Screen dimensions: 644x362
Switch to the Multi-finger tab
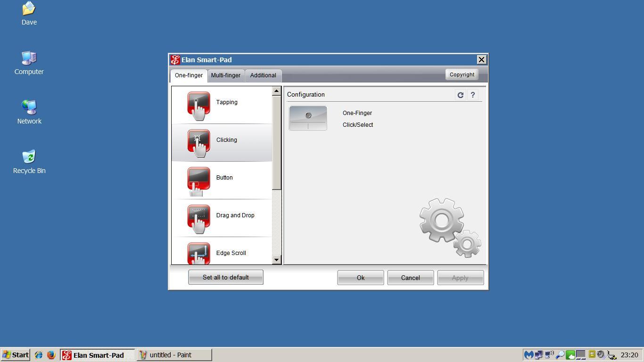[226, 75]
